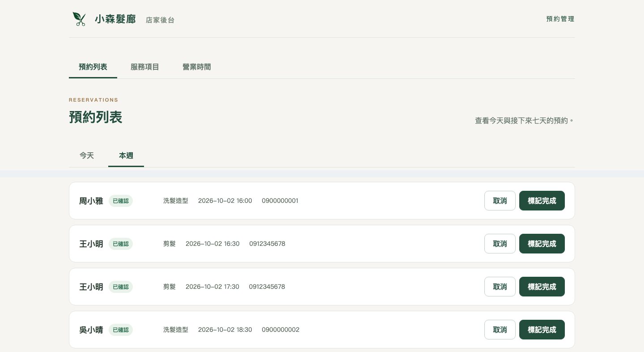Click the customer name 吳小晴
This screenshot has height=352, width=644.
91,330
